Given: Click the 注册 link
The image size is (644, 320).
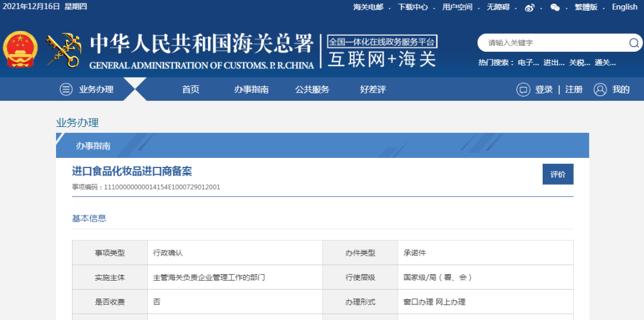Looking at the screenshot, I should (x=574, y=89).
